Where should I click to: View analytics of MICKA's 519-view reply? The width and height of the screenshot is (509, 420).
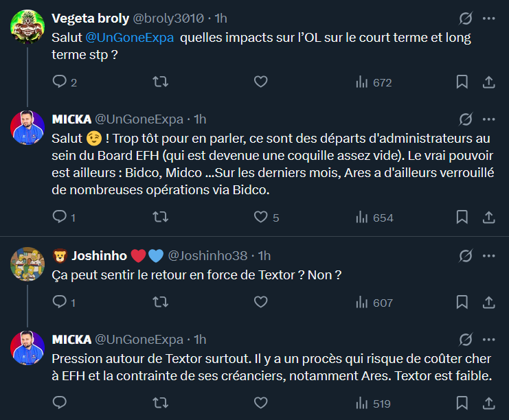click(x=374, y=403)
